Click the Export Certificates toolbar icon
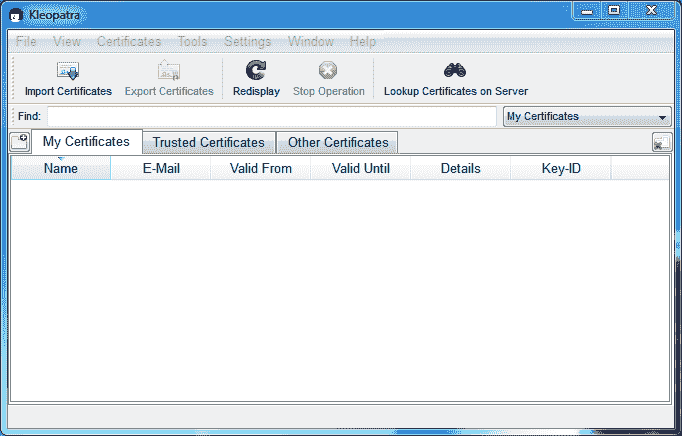Screen dimensions: 682x436 (x=169, y=70)
